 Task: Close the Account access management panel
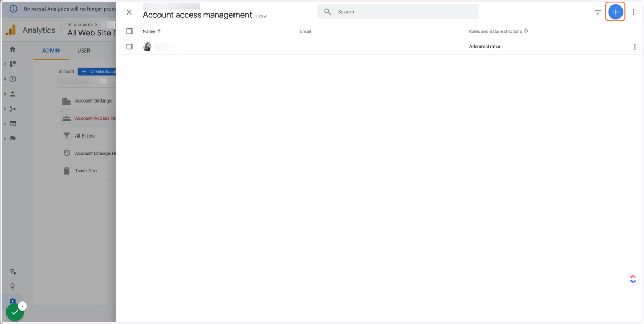129,12
